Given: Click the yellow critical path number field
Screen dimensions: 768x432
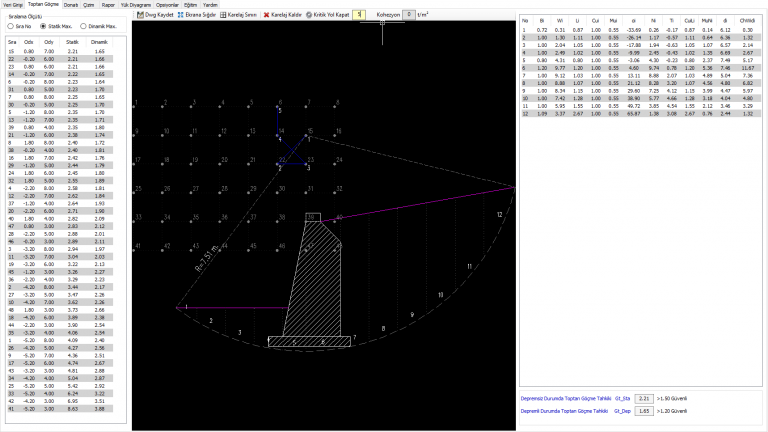Looking at the screenshot, I should click(359, 15).
